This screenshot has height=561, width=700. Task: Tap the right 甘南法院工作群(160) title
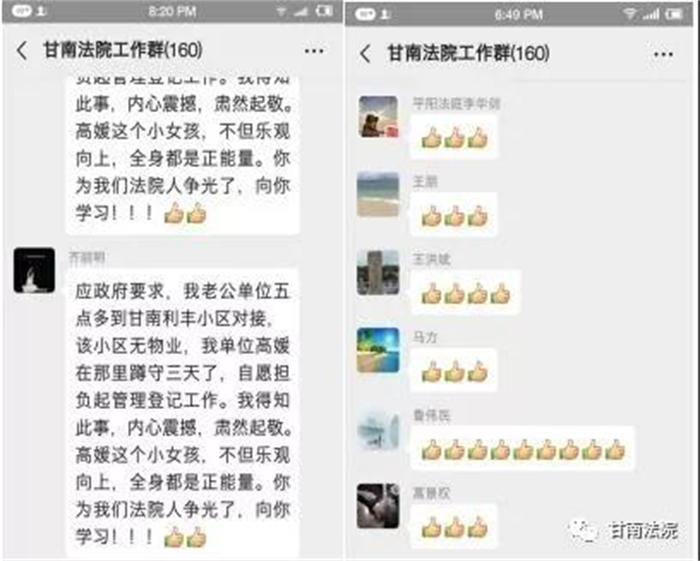coord(468,53)
